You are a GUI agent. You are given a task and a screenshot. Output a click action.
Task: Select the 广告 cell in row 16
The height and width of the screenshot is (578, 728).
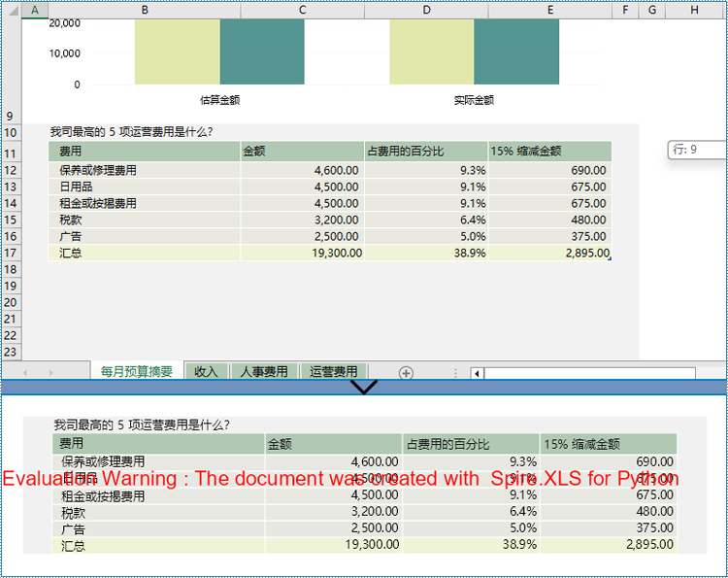pyautogui.click(x=145, y=236)
